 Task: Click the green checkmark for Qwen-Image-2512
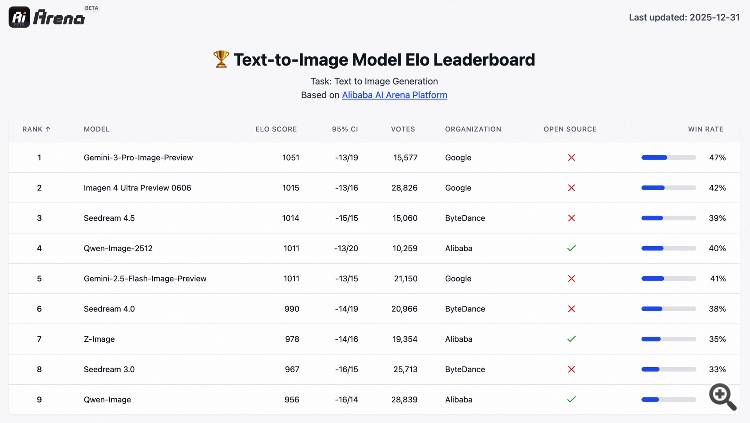571,248
